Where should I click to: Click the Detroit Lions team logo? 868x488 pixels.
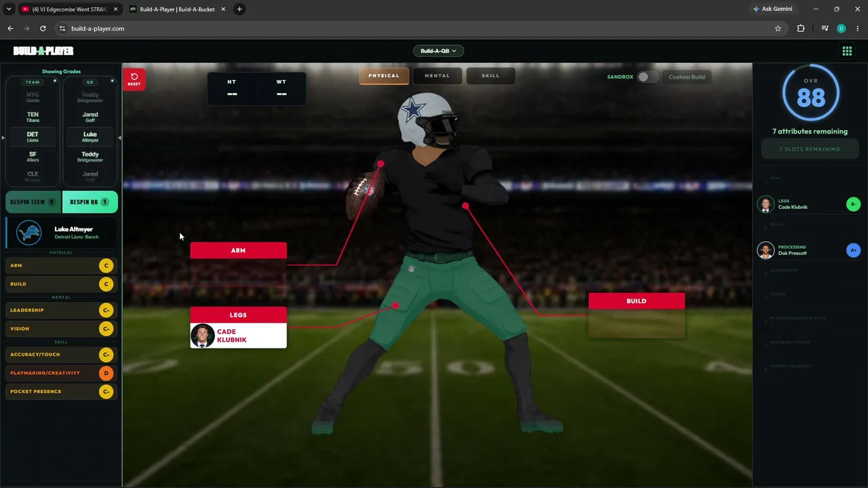[28, 232]
